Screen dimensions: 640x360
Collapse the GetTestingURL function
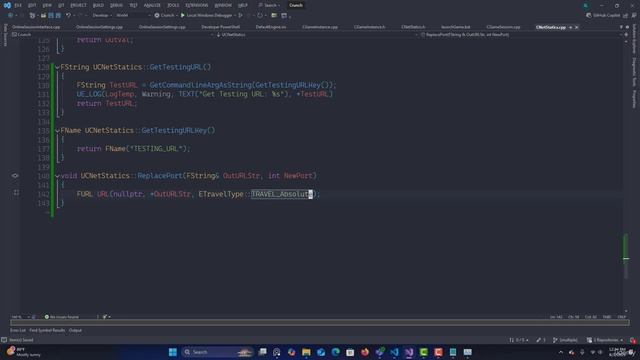(x=57, y=67)
